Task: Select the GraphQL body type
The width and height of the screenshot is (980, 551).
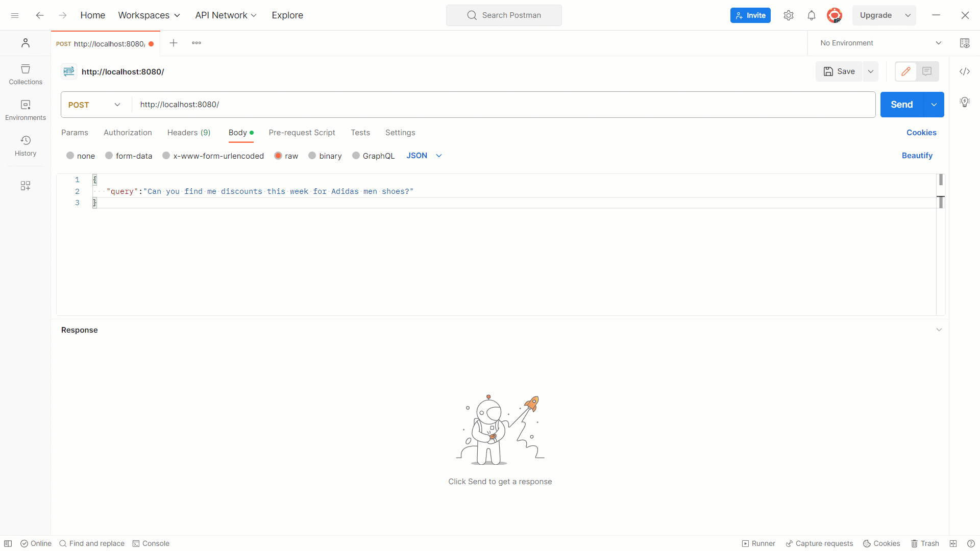Action: [374, 156]
